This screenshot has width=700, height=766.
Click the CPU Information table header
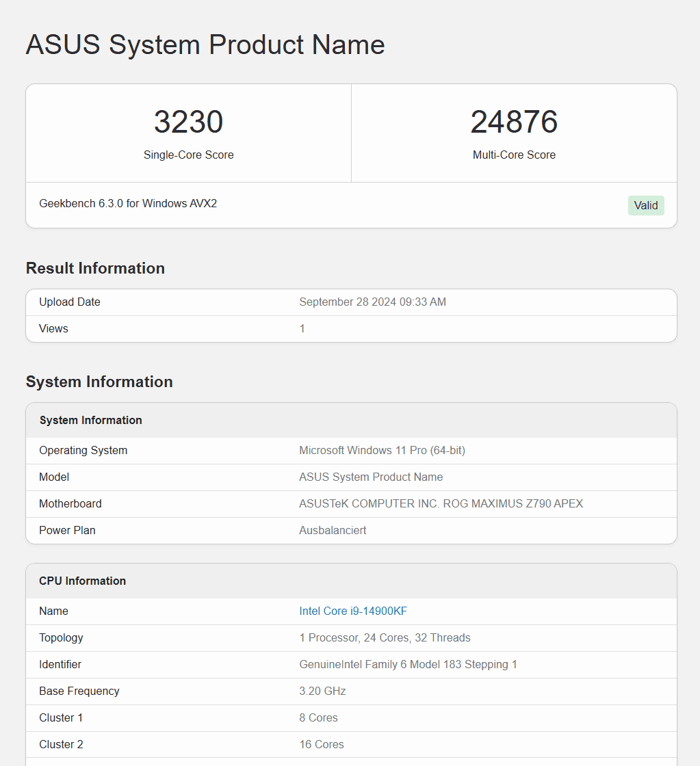tap(82, 581)
